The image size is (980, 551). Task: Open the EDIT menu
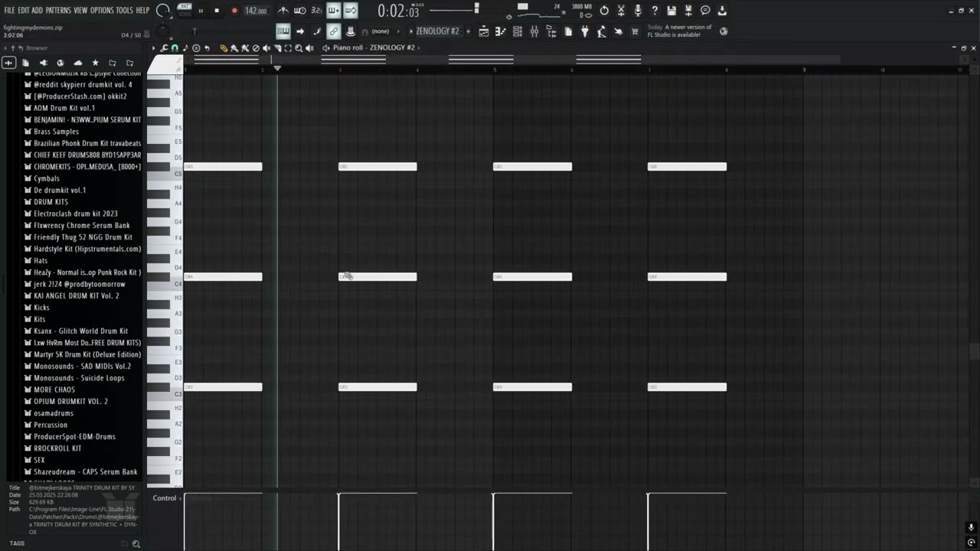[x=24, y=10]
